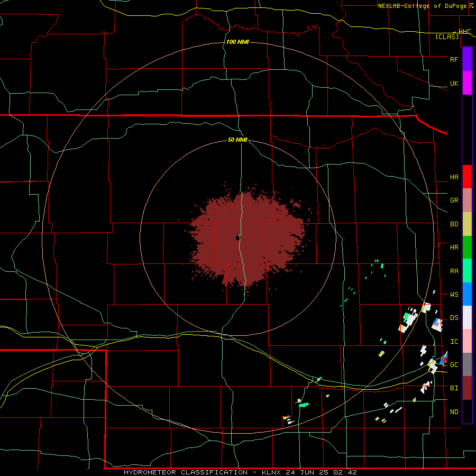Viewport: 476px width, 476px height.
Task: Click the magenta UK legend color swatch
Action: point(467,83)
